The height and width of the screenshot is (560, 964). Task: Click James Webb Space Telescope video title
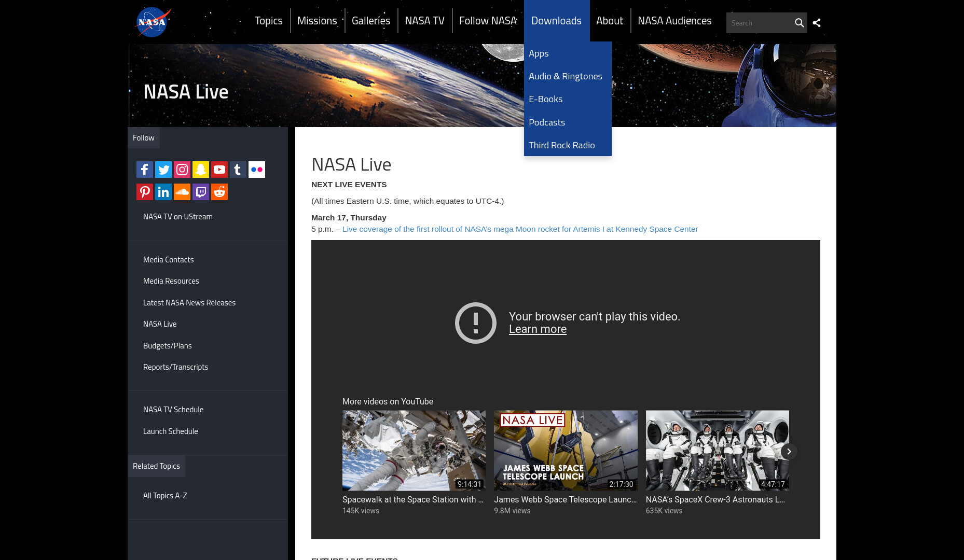(x=565, y=500)
